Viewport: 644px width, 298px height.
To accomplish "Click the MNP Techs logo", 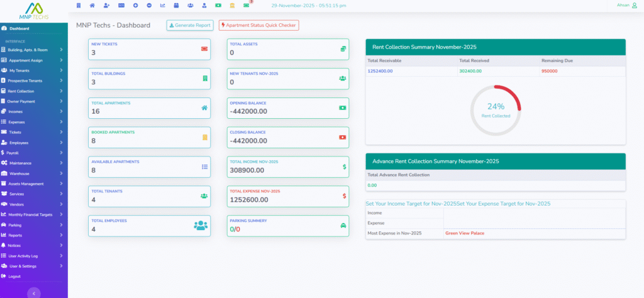I will point(34,11).
